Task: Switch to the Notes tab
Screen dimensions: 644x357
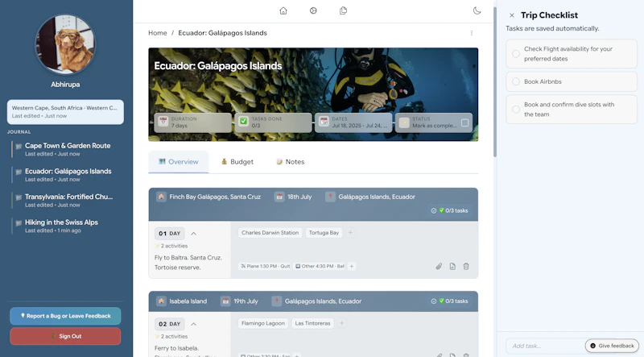Action: [x=291, y=162]
